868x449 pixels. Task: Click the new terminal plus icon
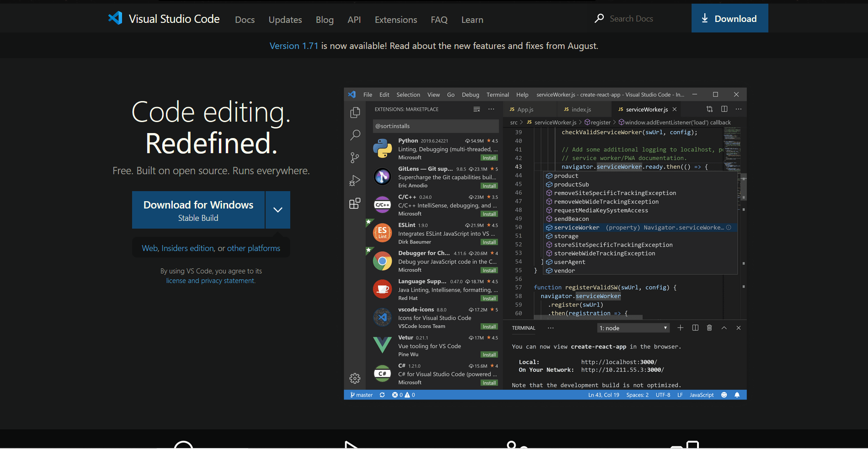(x=680, y=328)
